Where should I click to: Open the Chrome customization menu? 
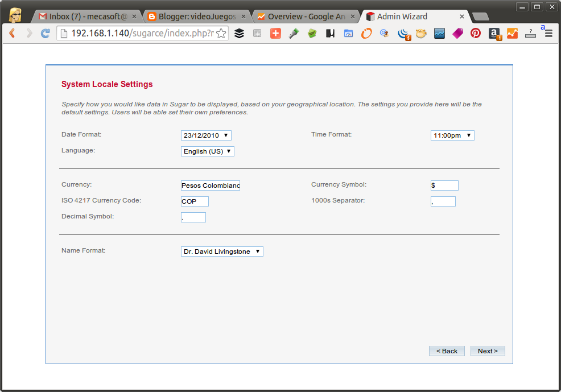[547, 34]
